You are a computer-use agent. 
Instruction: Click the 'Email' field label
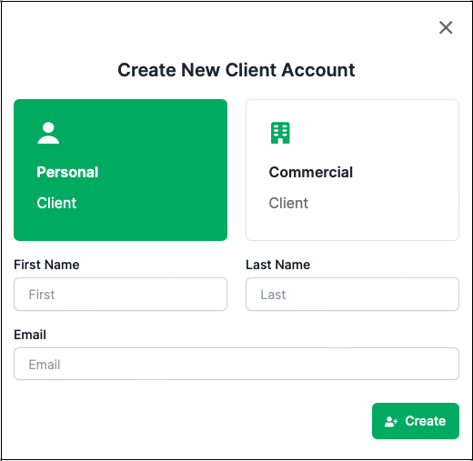point(30,335)
